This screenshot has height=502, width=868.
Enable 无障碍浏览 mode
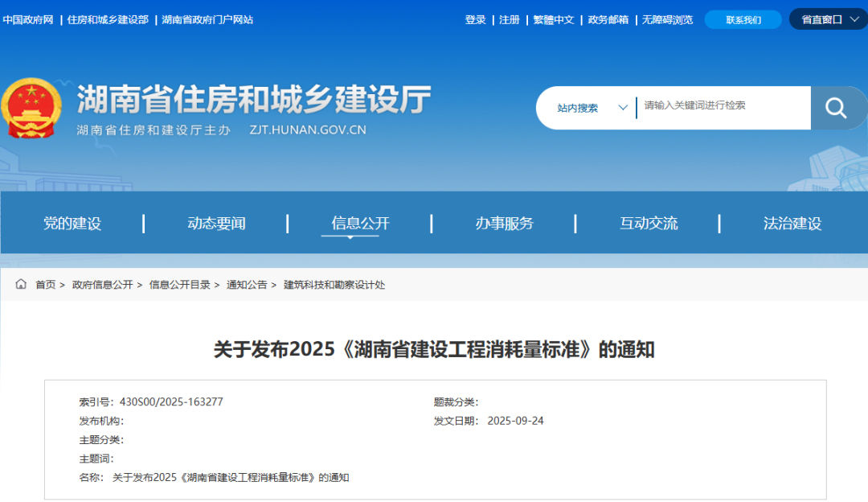pyautogui.click(x=667, y=19)
